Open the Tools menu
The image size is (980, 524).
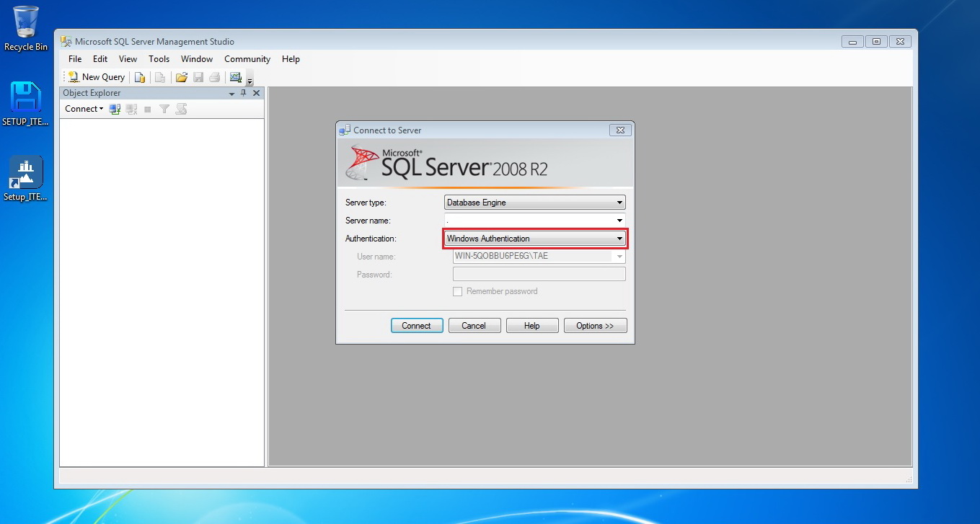[x=159, y=59]
